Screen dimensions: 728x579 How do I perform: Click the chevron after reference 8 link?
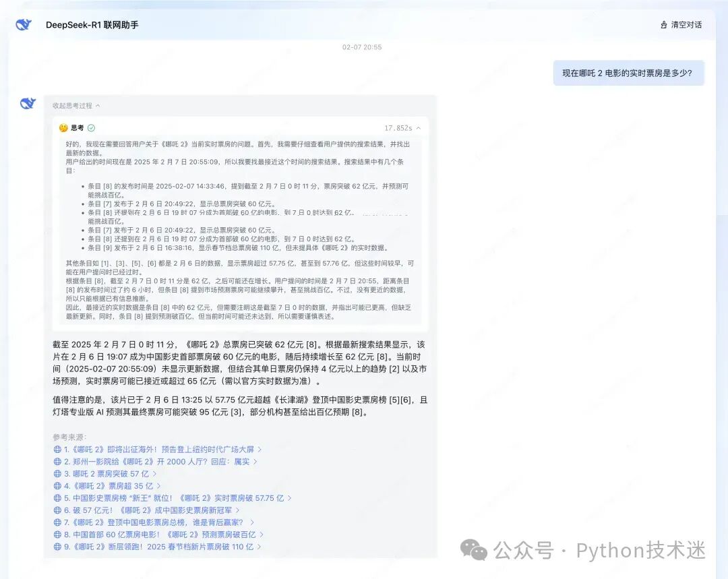[x=262, y=535]
